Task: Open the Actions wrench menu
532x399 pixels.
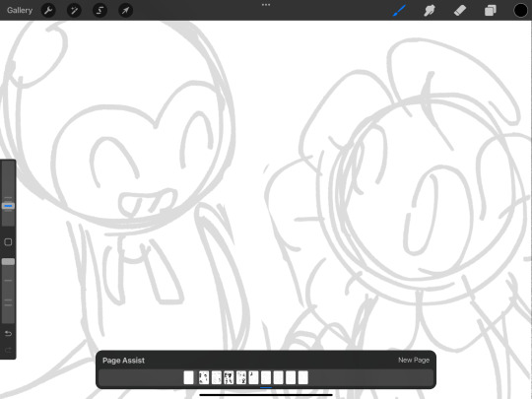Action: point(48,11)
